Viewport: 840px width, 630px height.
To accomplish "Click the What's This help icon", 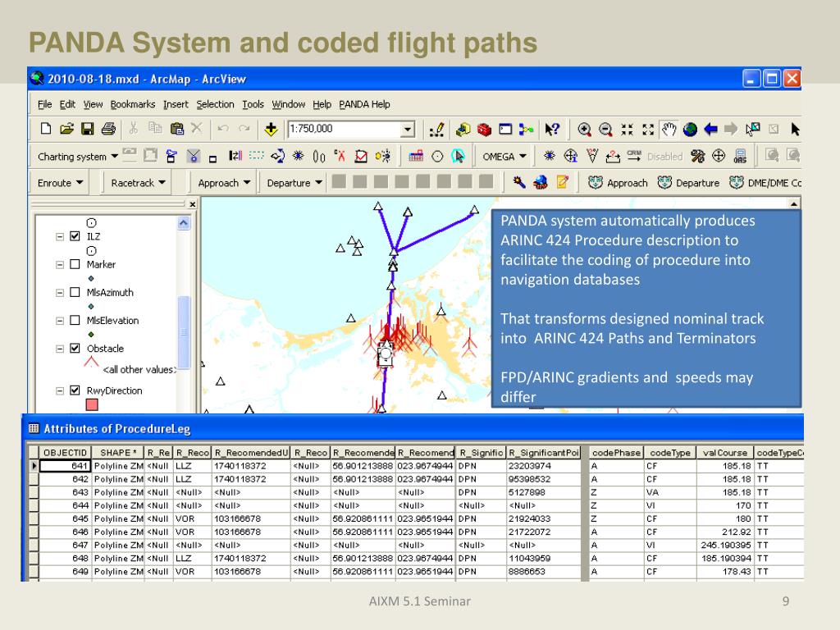I will coord(552,129).
